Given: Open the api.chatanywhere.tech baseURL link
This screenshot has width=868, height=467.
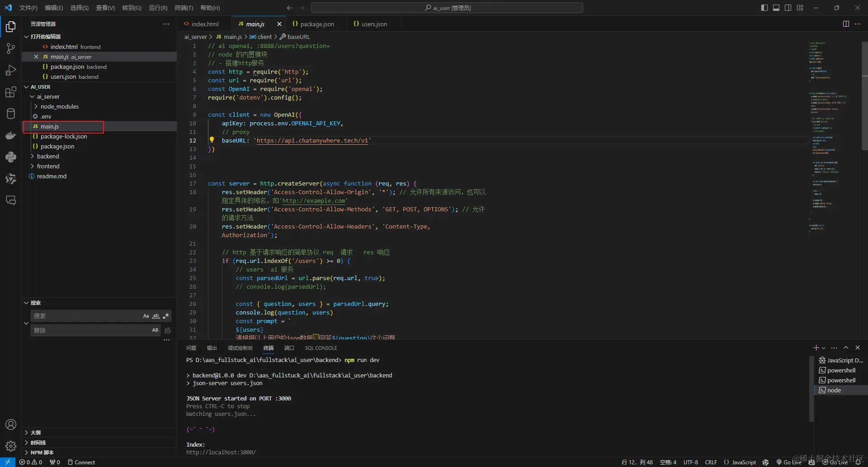Looking at the screenshot, I should point(312,141).
